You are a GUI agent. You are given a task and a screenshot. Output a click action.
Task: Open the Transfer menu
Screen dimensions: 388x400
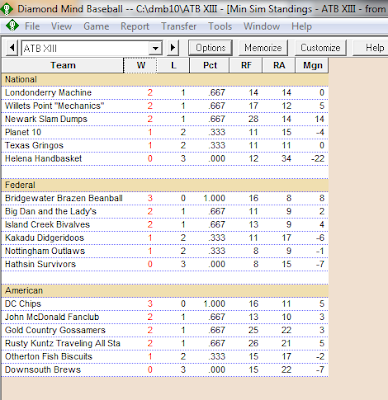click(x=179, y=26)
